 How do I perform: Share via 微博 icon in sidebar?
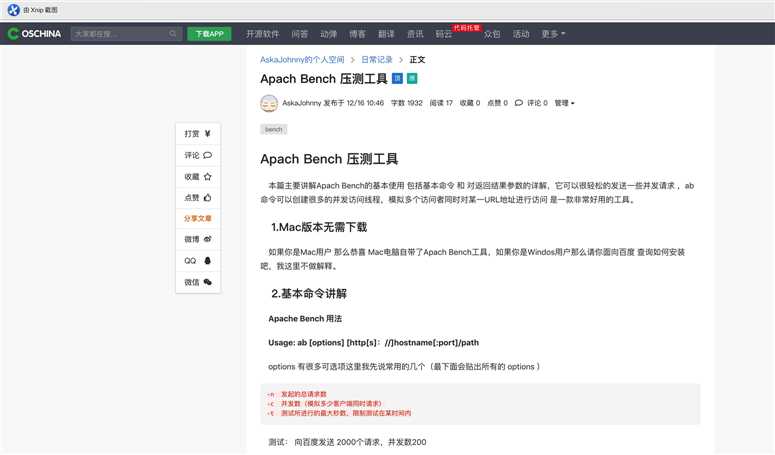click(208, 239)
